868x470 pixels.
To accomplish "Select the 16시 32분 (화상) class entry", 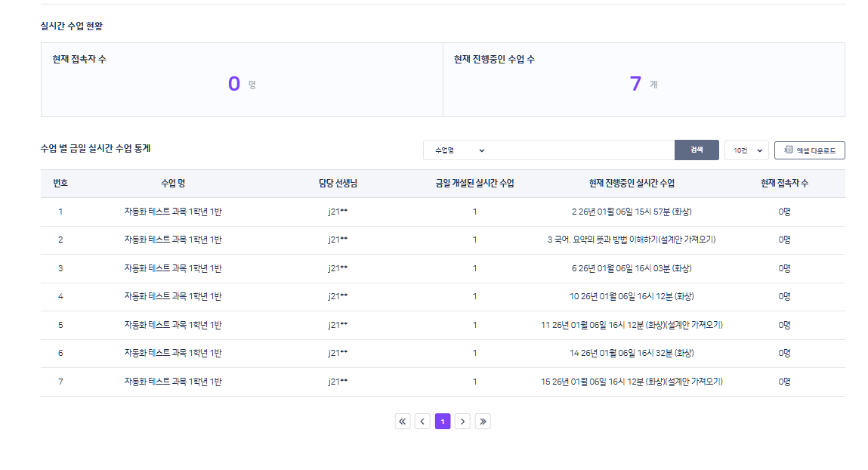I will tap(632, 354).
